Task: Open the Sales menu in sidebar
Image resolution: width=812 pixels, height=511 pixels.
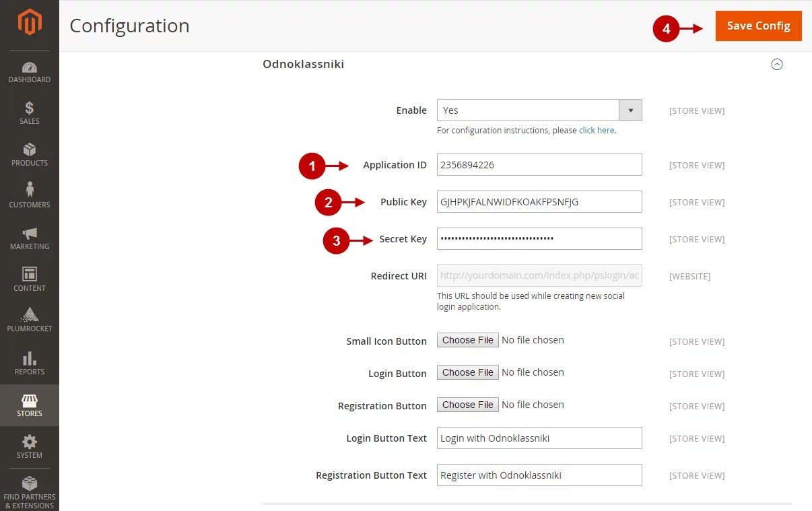Action: [x=30, y=113]
